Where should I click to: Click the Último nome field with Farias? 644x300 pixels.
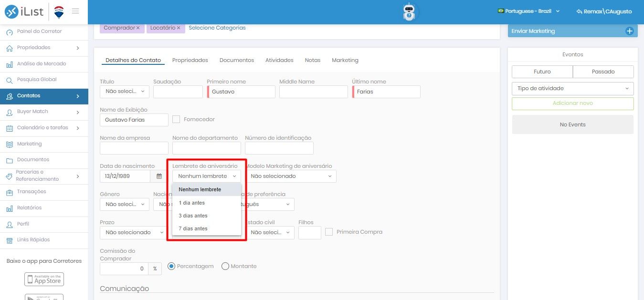click(x=386, y=92)
